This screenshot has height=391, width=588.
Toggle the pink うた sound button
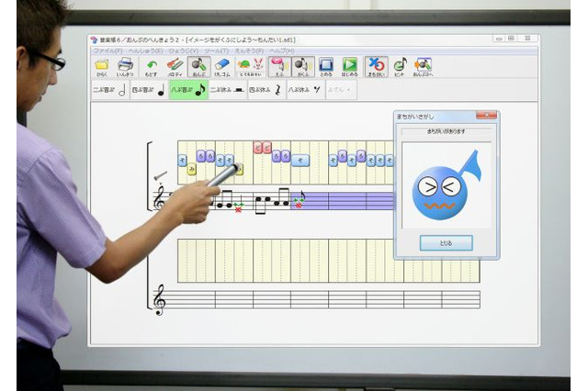pyautogui.click(x=279, y=67)
